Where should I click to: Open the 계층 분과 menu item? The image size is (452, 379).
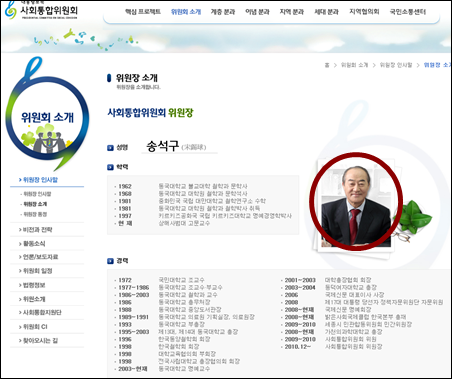coord(223,12)
